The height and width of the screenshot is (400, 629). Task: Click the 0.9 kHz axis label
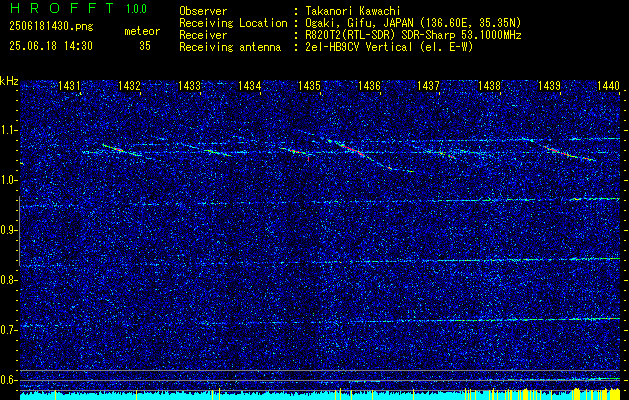pos(9,230)
